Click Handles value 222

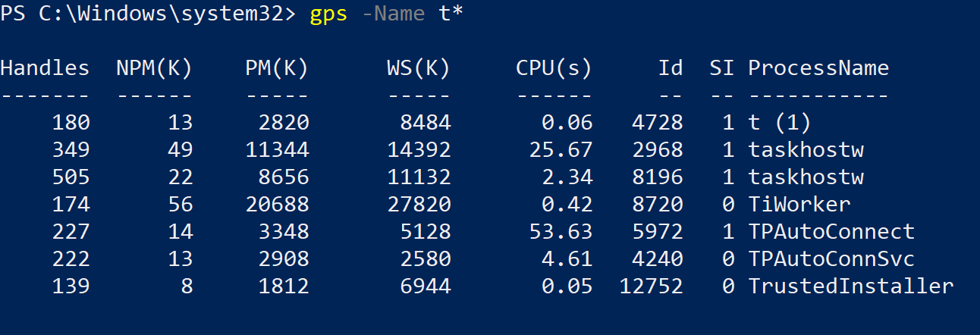pos(71,259)
